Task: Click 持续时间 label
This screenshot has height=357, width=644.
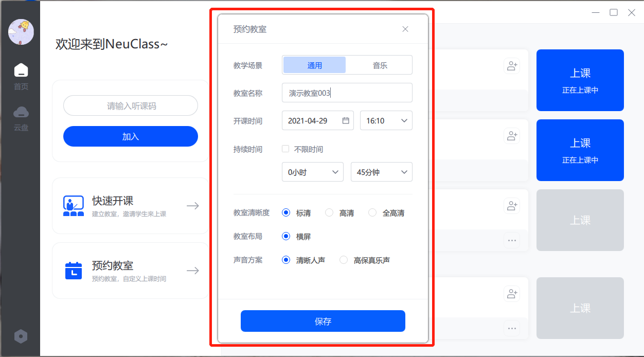Action: pos(248,149)
